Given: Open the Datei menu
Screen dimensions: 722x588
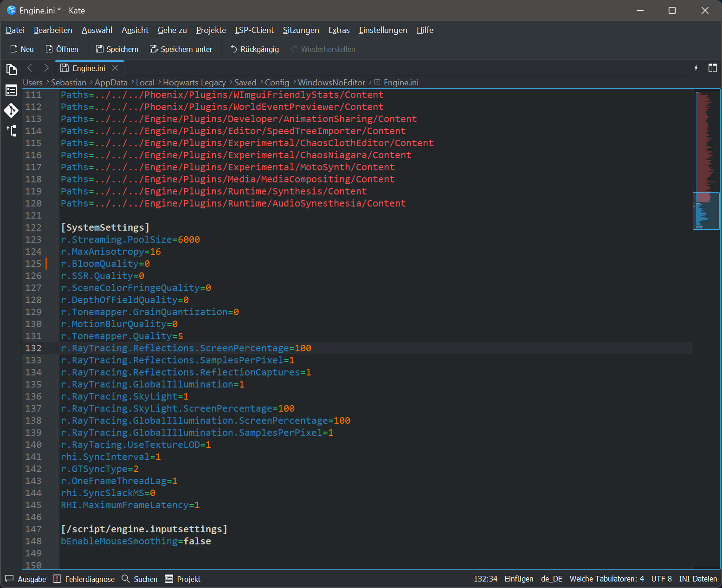Looking at the screenshot, I should (x=15, y=30).
